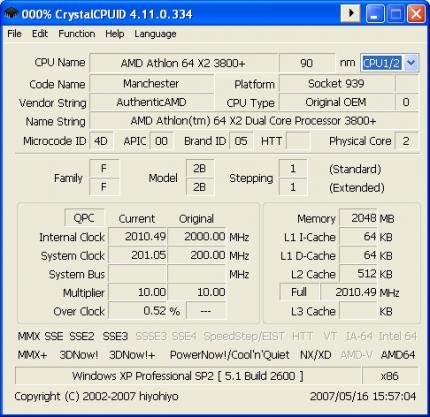Click the Full cache speed field

pyautogui.click(x=299, y=292)
